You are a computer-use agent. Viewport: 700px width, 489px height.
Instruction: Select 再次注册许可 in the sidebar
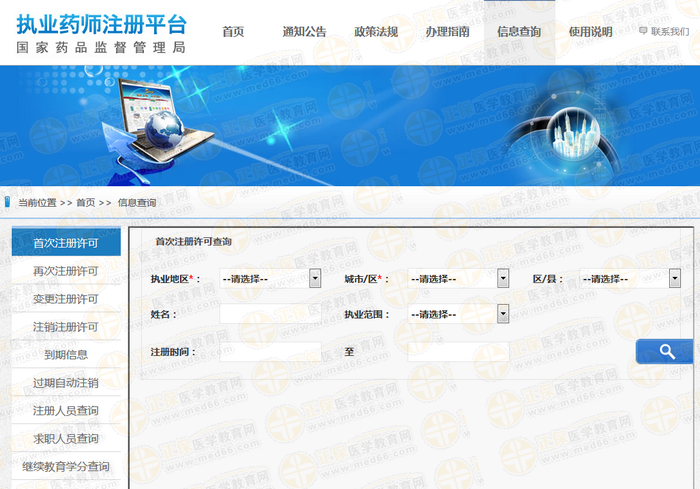click(66, 271)
